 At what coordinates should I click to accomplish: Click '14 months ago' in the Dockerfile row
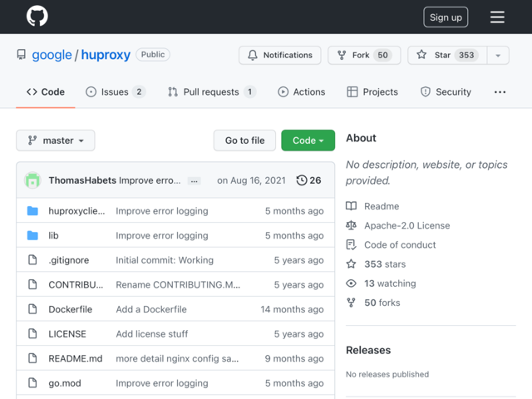[292, 309]
